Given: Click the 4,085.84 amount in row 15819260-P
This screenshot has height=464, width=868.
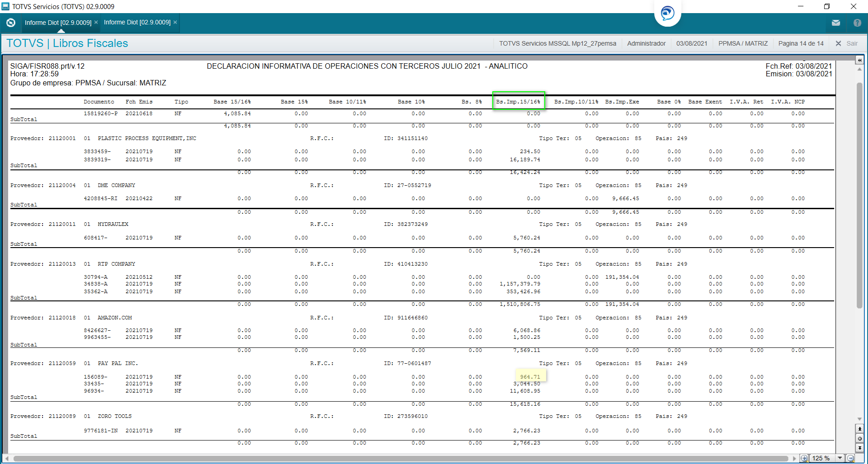Looking at the screenshot, I should (237, 113).
